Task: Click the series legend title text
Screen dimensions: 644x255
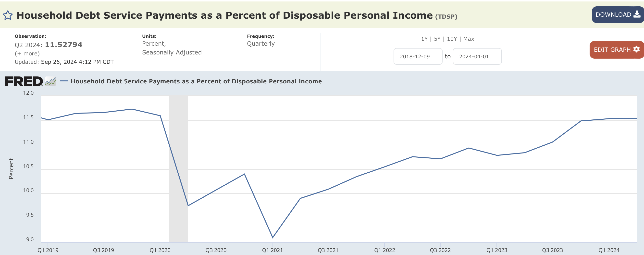Action: 196,81
